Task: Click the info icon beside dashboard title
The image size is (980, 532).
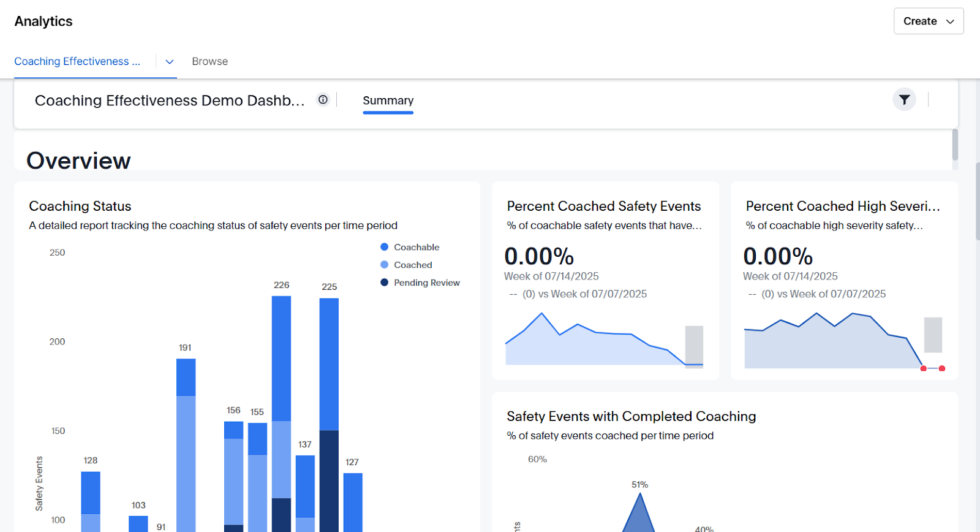Action: coord(323,100)
